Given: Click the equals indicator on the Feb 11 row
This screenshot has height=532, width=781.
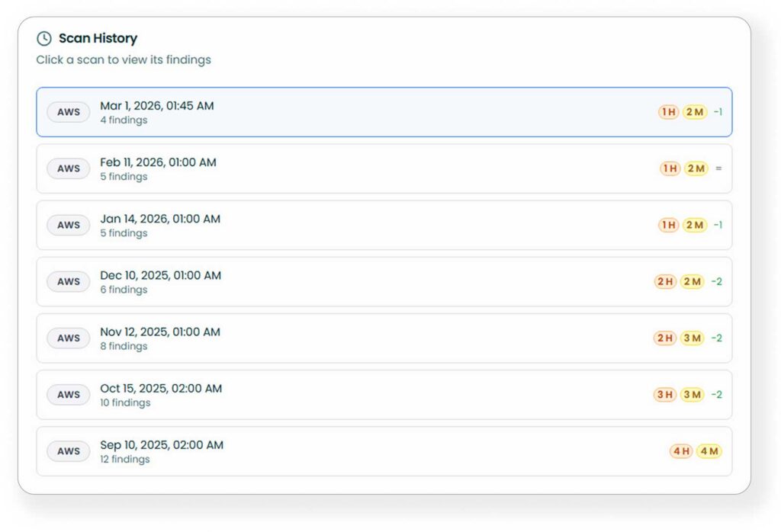Looking at the screenshot, I should coord(718,168).
